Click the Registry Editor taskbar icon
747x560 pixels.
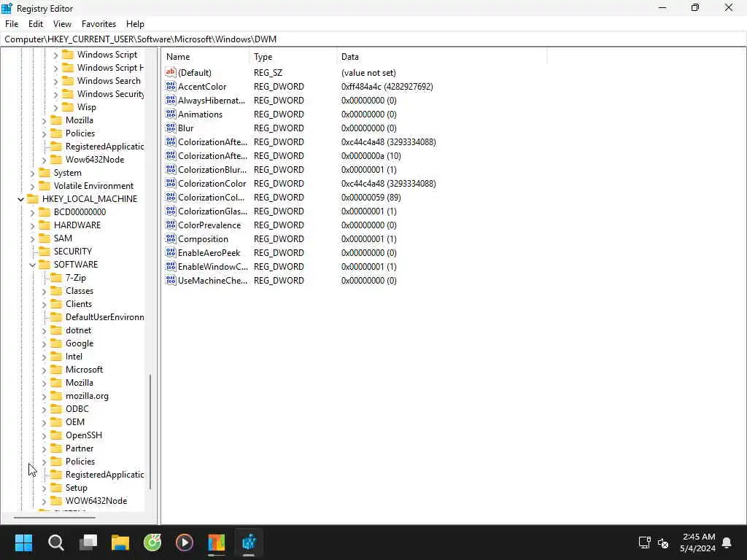(249, 542)
